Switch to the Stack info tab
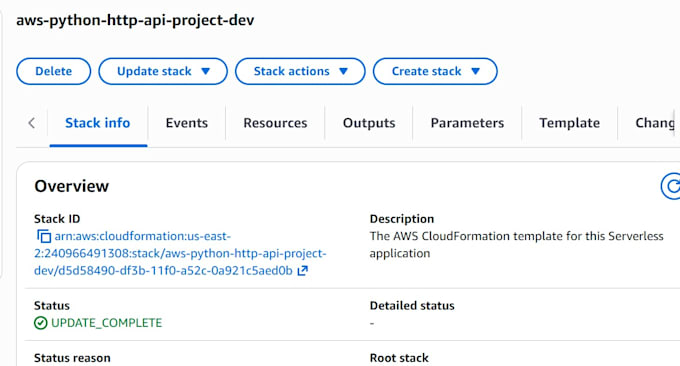Image resolution: width=680 pixels, height=366 pixels. 98,123
